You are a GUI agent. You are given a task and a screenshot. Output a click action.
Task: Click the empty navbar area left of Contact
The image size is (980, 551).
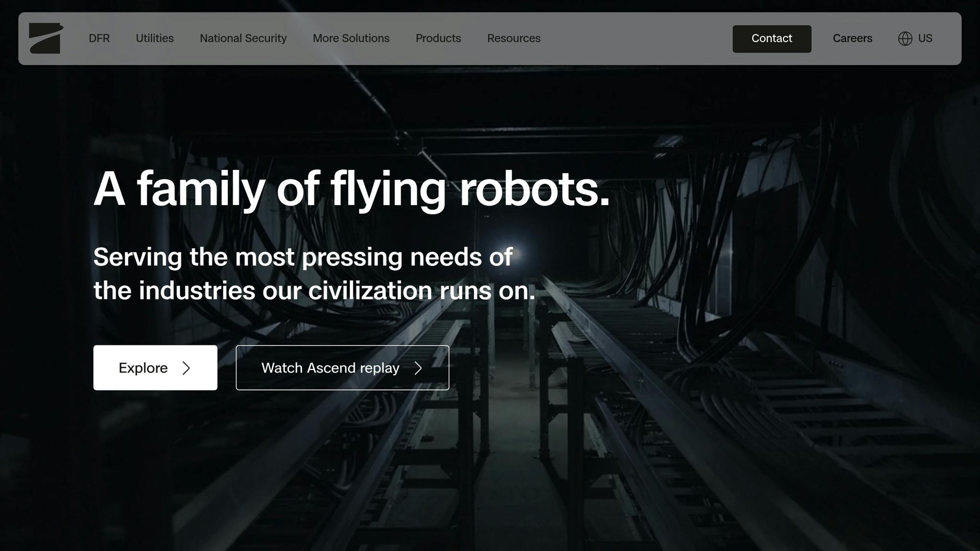tap(636, 38)
